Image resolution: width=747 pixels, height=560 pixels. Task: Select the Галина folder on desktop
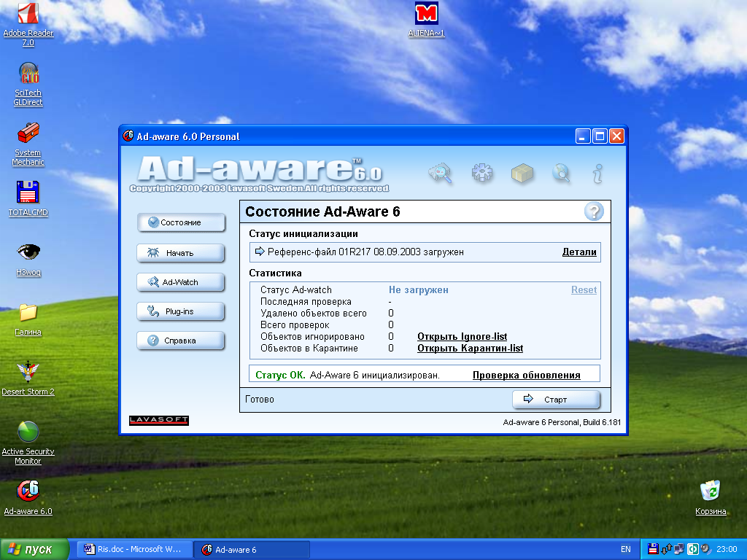pos(28,319)
